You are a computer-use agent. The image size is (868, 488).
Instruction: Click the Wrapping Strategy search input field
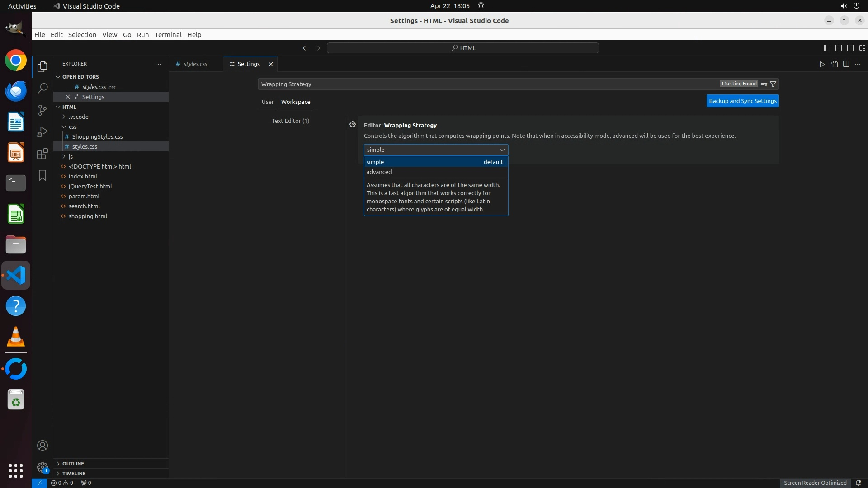[488, 84]
